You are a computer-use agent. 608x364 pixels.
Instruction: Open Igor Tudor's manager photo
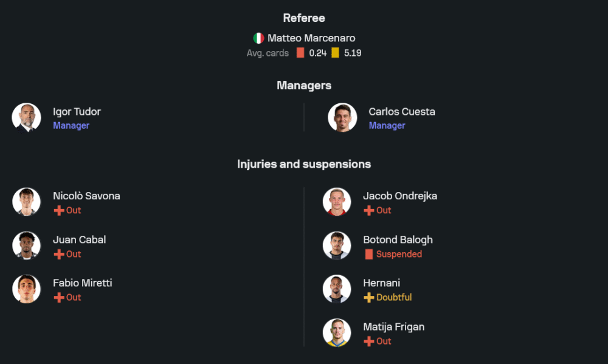pyautogui.click(x=26, y=117)
